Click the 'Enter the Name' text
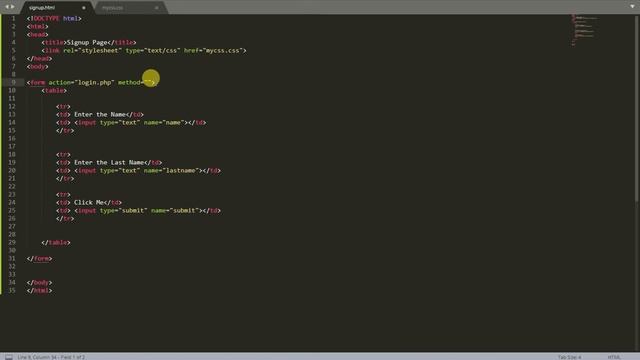This screenshot has height=360, width=640. 100,115
